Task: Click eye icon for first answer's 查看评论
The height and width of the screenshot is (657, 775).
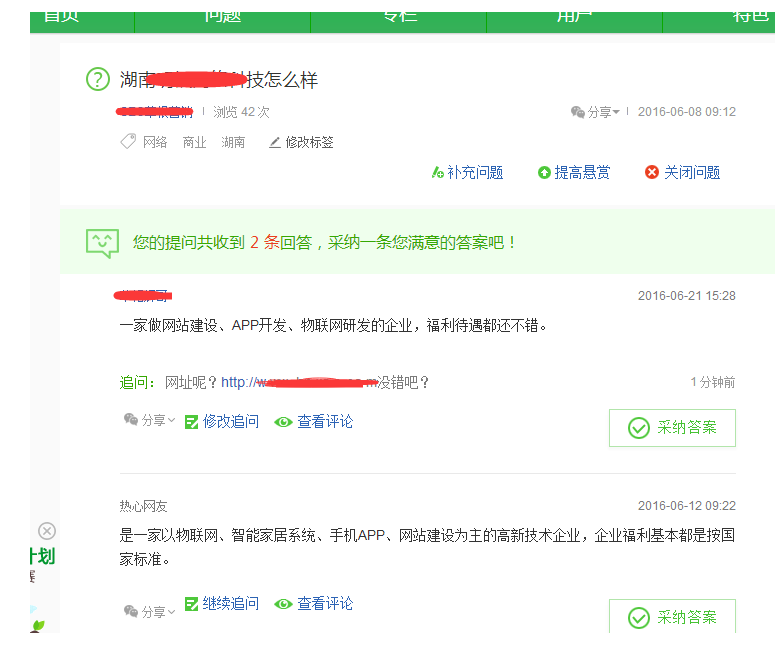Action: click(283, 422)
